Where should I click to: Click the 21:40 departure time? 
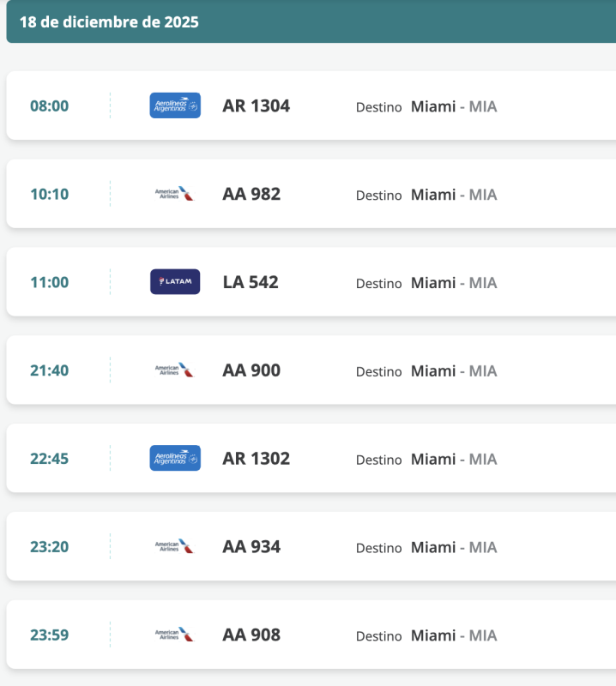click(x=49, y=370)
